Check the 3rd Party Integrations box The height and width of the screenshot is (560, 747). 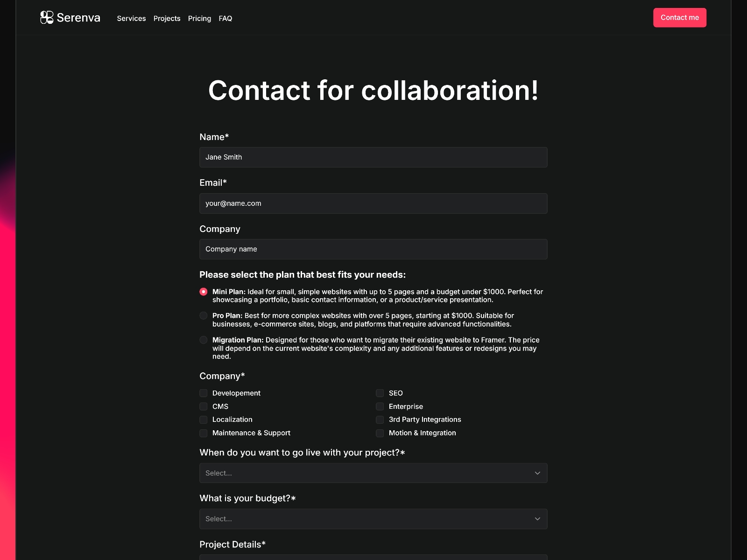pyautogui.click(x=380, y=420)
